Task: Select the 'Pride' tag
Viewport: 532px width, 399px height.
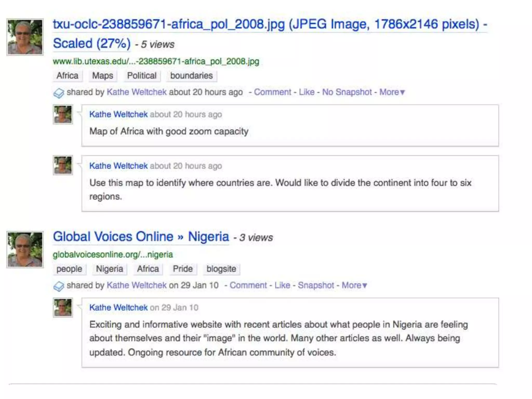Action: tap(183, 269)
